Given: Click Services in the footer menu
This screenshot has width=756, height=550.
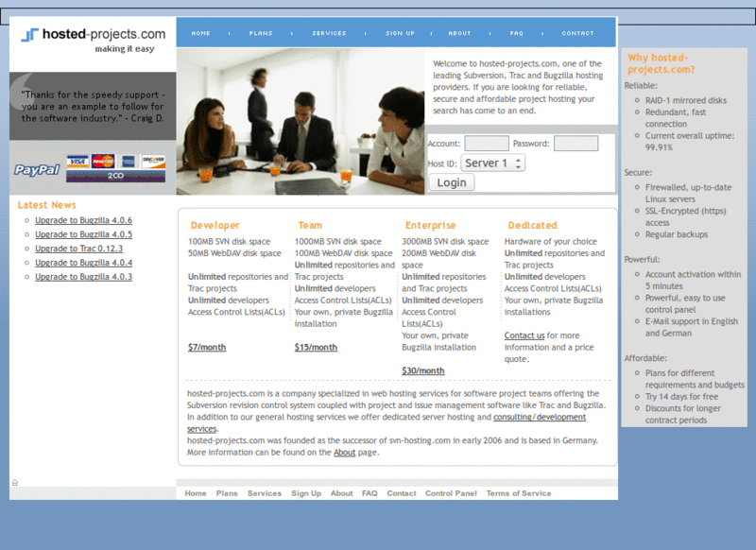Looking at the screenshot, I should (x=265, y=493).
